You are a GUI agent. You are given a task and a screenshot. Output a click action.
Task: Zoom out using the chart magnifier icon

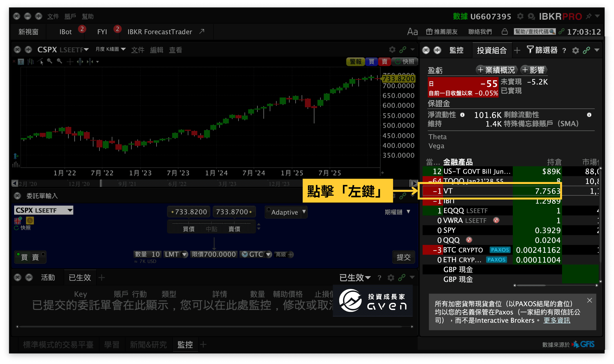click(60, 61)
